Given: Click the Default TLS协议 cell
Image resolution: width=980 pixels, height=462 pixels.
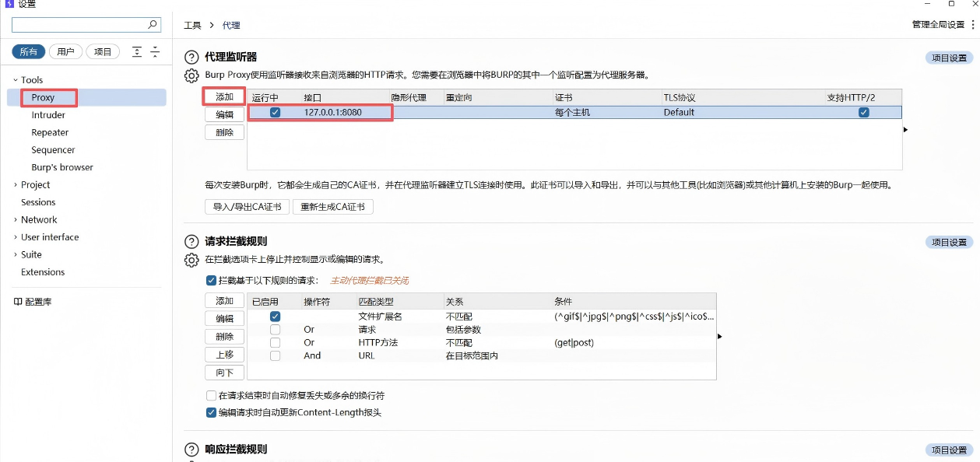Looking at the screenshot, I should point(679,112).
